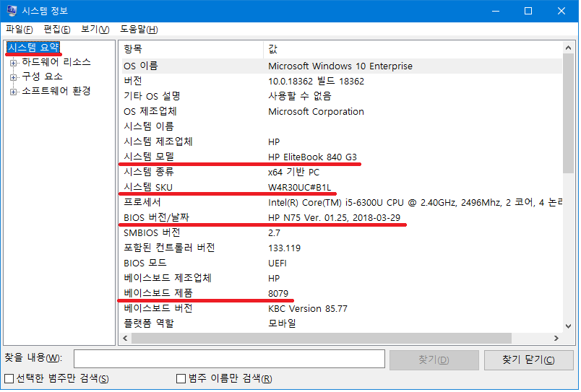Screen dimensions: 581x392
Task: Select the 버전 row label
Action: coord(133,81)
